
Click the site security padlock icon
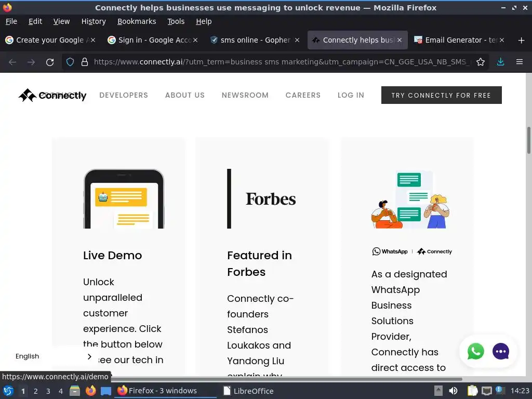[85, 62]
